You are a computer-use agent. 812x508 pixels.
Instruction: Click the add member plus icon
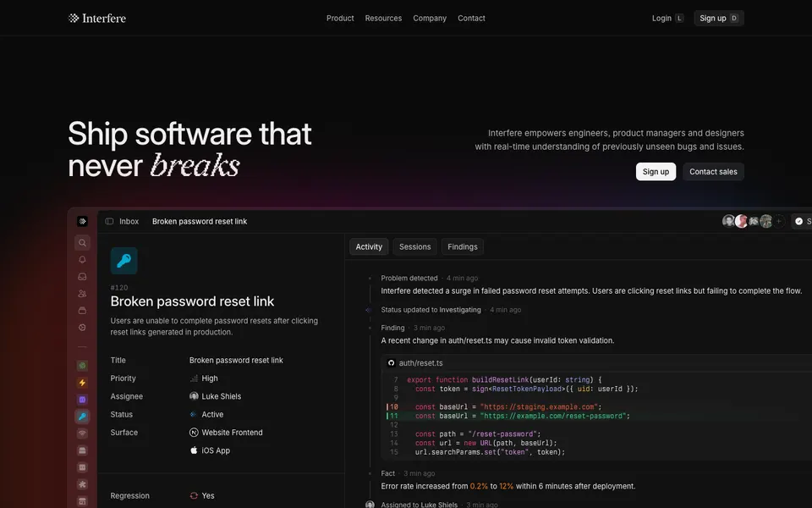pyautogui.click(x=778, y=221)
